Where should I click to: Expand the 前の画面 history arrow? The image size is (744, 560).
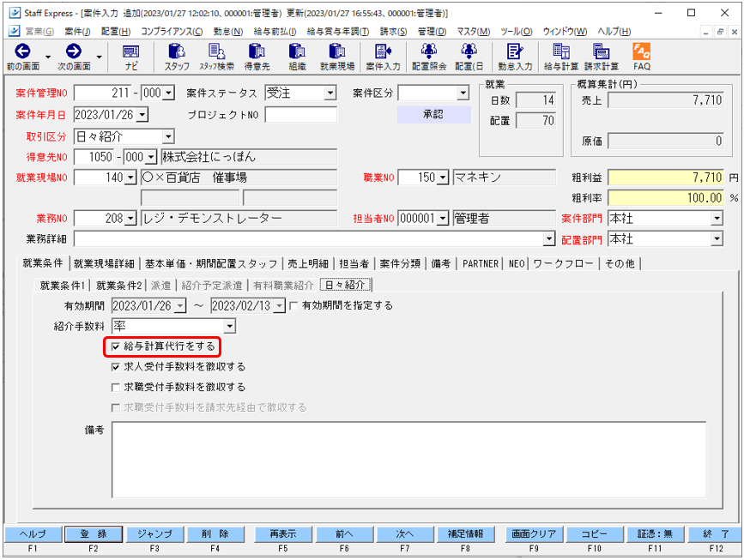48,57
